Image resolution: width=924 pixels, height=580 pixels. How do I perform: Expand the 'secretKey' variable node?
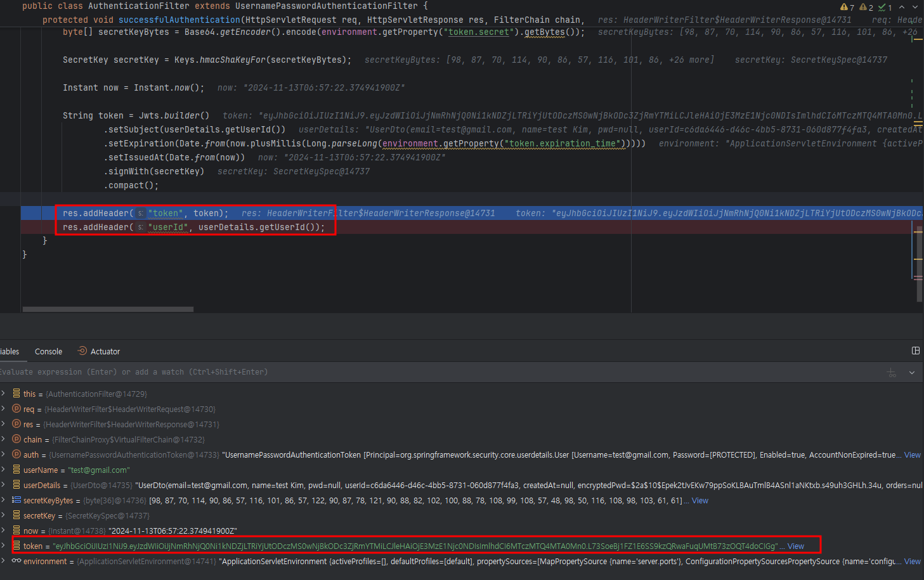tap(3, 515)
